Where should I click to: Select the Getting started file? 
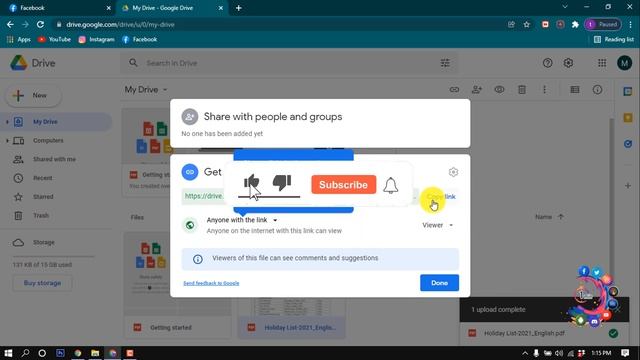178,327
